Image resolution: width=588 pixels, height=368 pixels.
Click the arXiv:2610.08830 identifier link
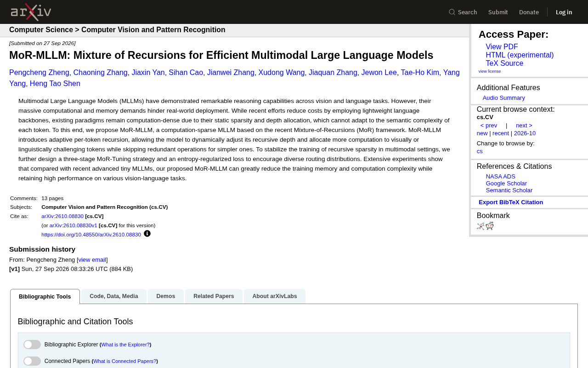coord(62,216)
